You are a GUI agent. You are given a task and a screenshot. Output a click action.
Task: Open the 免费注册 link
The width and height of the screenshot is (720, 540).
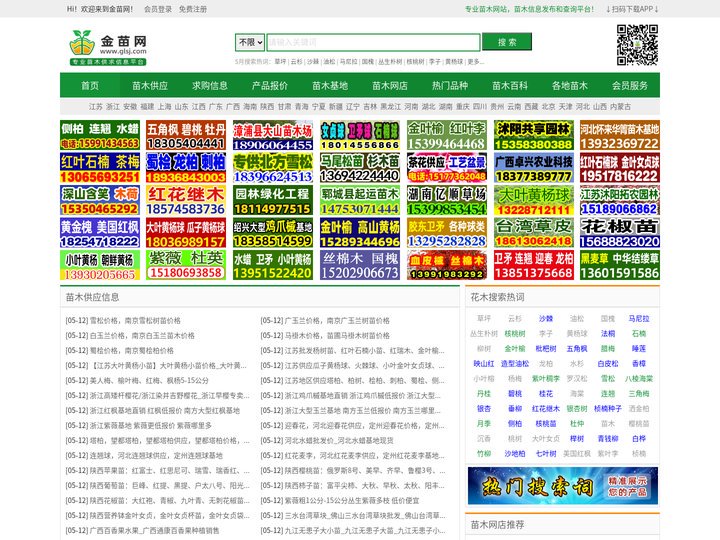click(193, 9)
